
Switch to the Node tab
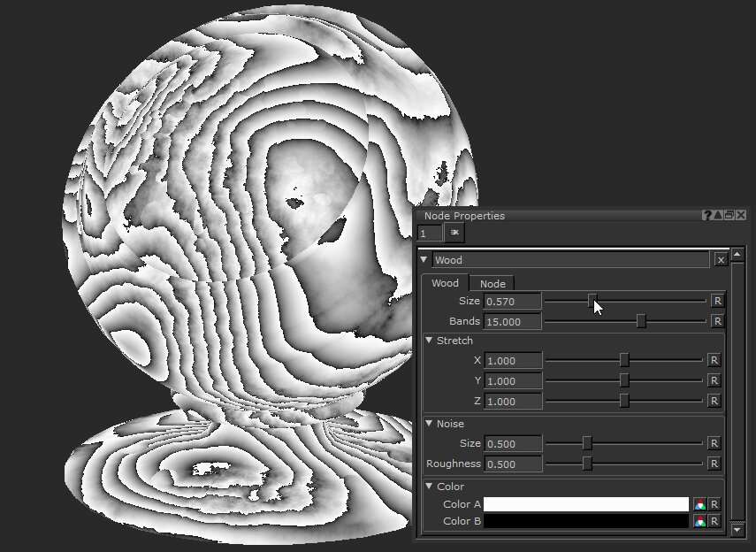(x=492, y=283)
